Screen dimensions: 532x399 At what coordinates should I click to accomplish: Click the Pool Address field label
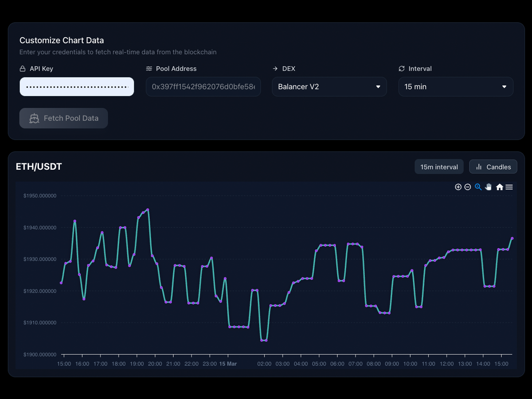[x=176, y=69]
